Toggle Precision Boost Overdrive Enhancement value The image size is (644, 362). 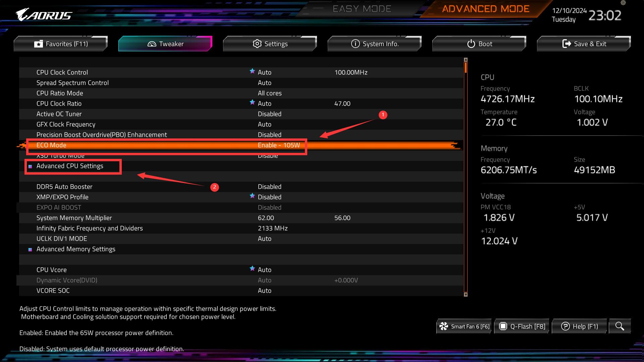[x=269, y=135]
